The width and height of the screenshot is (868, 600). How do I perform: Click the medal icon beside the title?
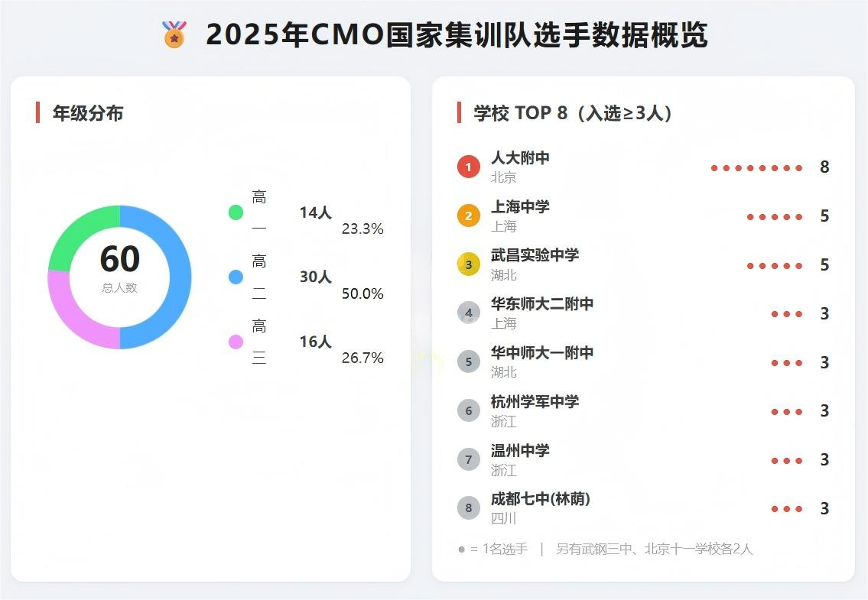(174, 35)
